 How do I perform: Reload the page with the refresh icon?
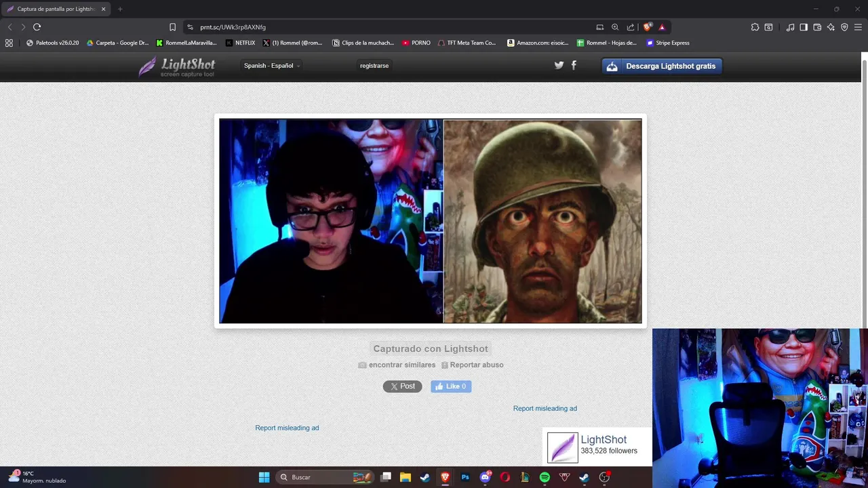point(37,27)
